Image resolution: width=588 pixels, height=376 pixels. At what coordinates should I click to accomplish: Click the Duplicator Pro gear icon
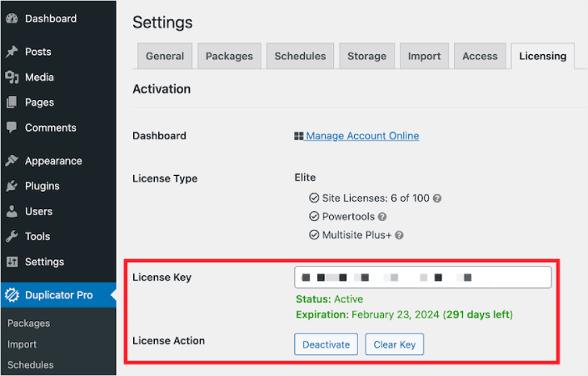pyautogui.click(x=12, y=295)
